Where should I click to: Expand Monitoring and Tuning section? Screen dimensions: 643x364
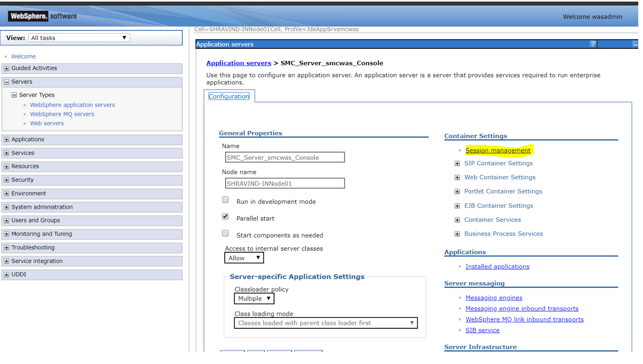[6, 234]
